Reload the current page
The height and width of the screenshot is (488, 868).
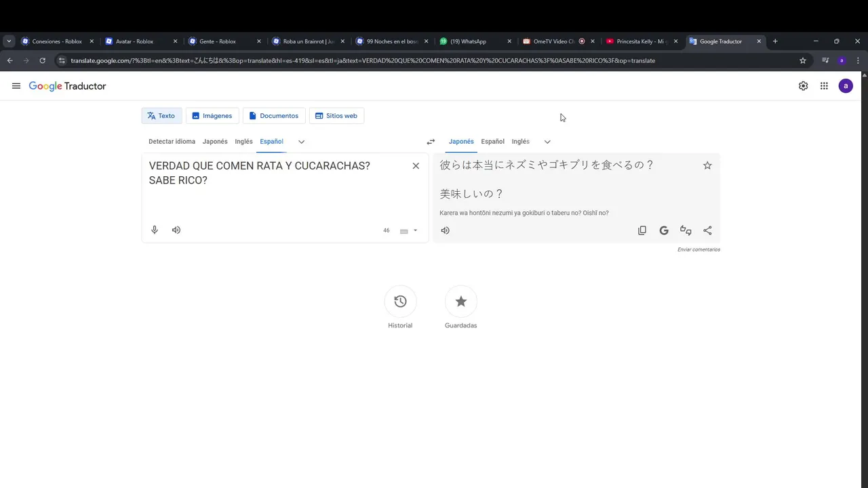42,60
